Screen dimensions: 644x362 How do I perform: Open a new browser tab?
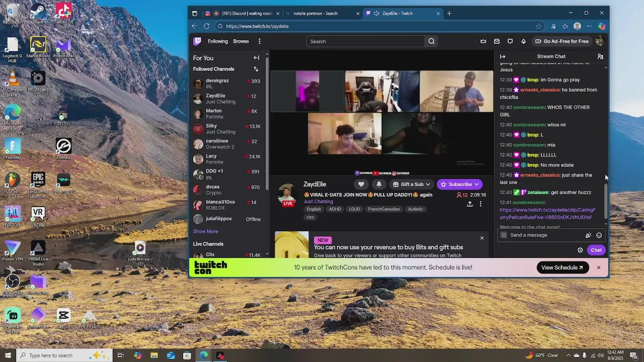(x=449, y=14)
